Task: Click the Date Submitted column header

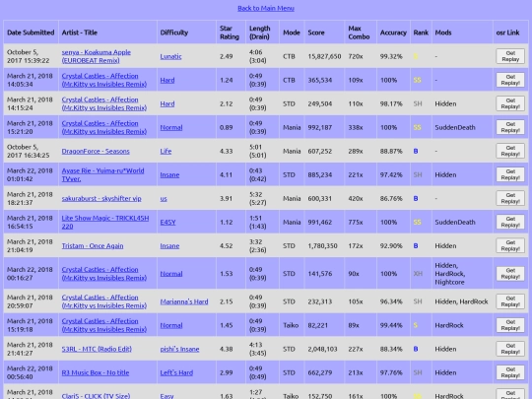Action: click(x=31, y=33)
